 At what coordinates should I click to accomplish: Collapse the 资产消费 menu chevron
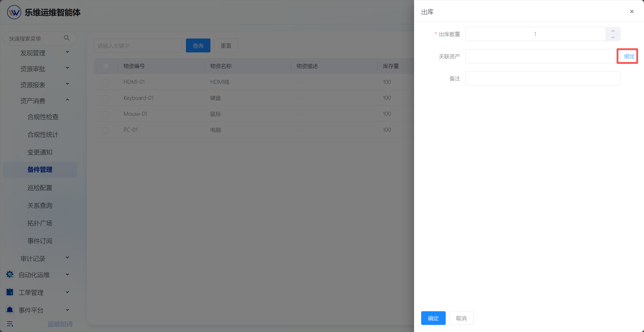tap(67, 100)
